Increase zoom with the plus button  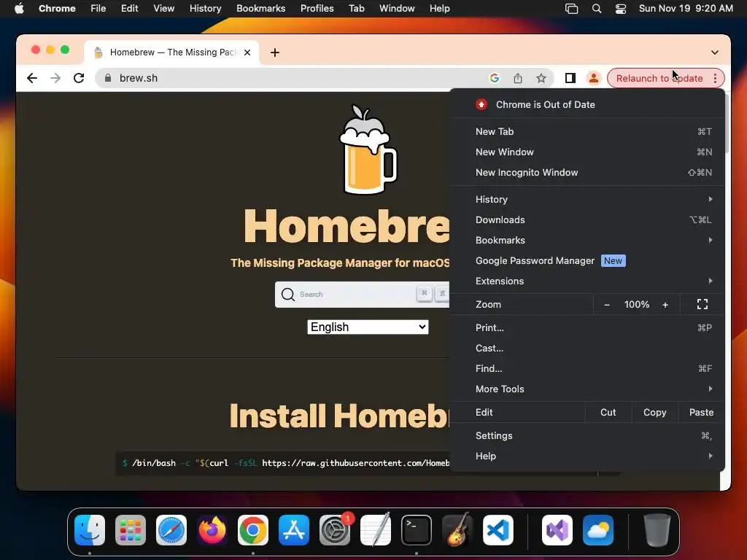(x=665, y=305)
